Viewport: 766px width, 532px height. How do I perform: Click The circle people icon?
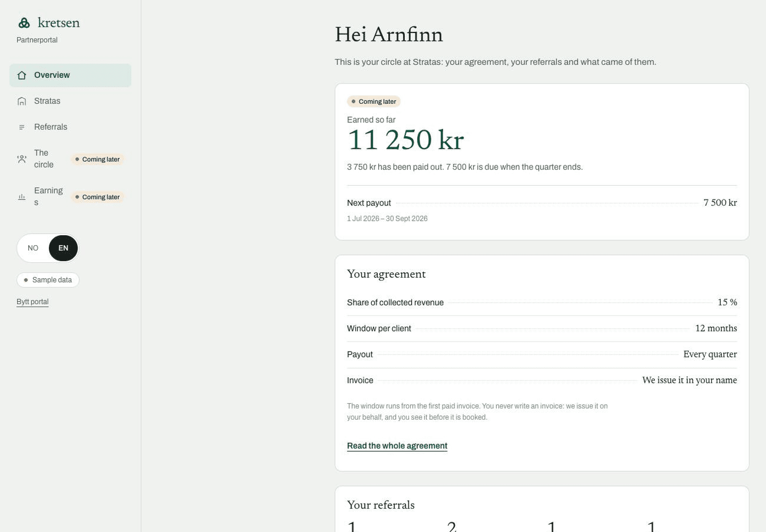pyautogui.click(x=22, y=159)
